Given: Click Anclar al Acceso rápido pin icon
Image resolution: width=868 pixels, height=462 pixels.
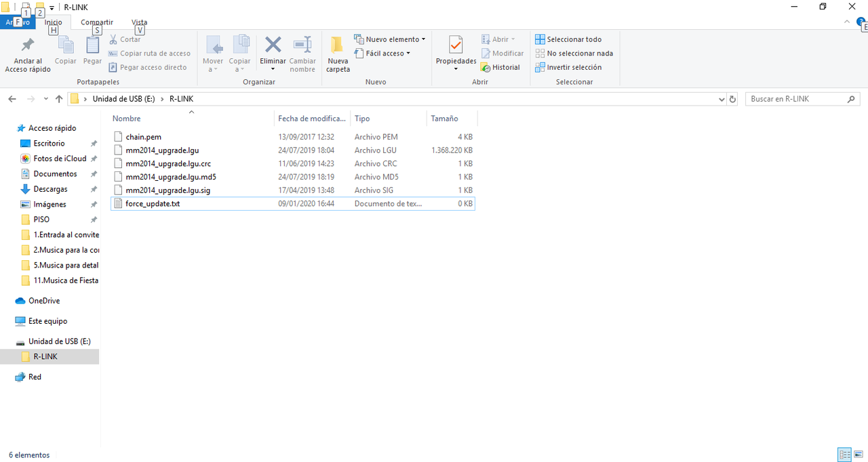Looking at the screenshot, I should [28, 45].
